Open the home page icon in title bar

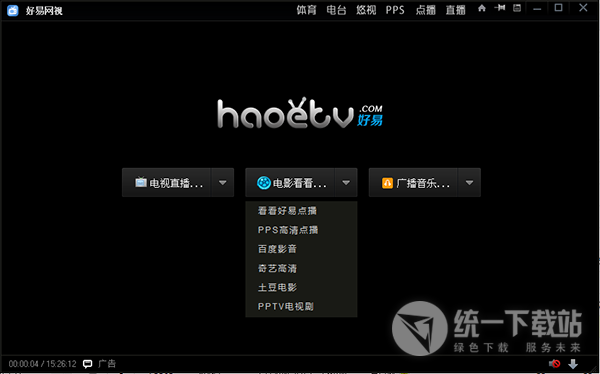pyautogui.click(x=482, y=8)
